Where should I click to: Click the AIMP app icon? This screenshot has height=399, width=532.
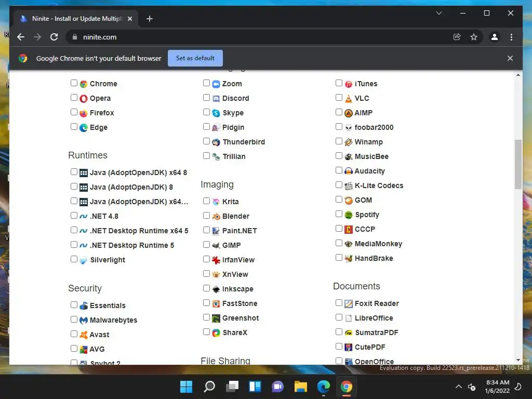point(349,113)
